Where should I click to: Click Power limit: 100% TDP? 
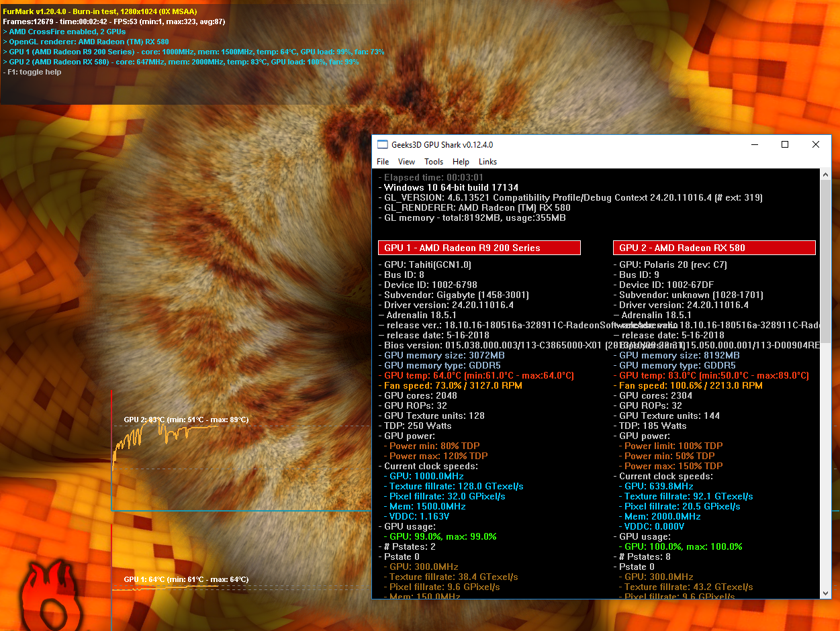click(x=671, y=446)
